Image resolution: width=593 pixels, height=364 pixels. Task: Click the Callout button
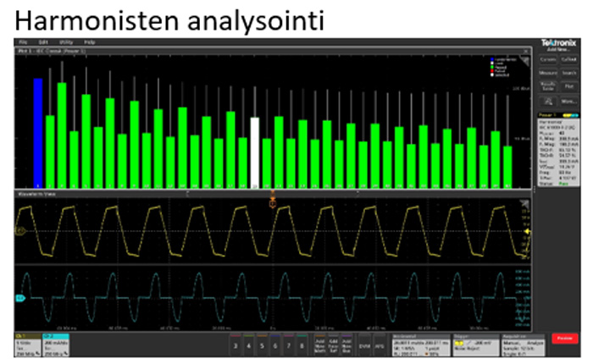[x=568, y=59]
